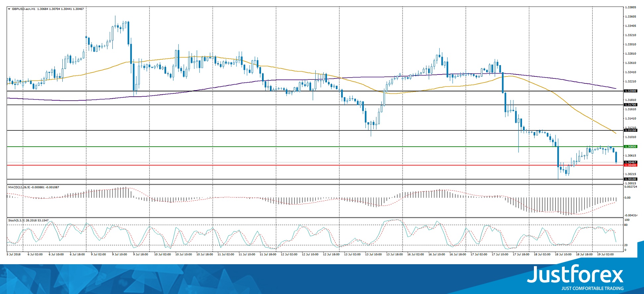The width and height of the screenshot is (644, 294).
Task: Click the 12 Jul 10:00 time label
Action: tap(310, 255)
